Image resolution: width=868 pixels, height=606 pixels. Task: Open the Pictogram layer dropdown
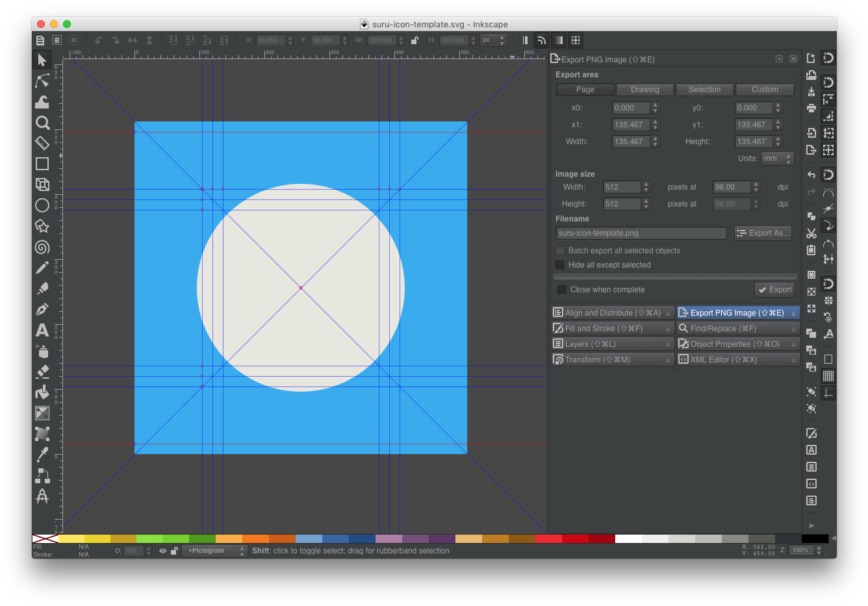214,551
